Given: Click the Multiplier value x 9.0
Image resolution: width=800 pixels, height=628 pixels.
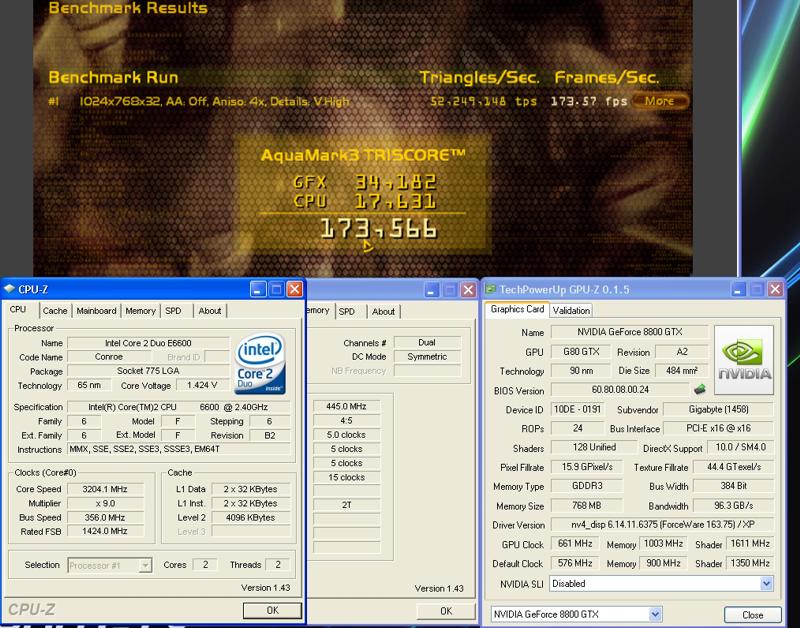Looking at the screenshot, I should pos(105,504).
